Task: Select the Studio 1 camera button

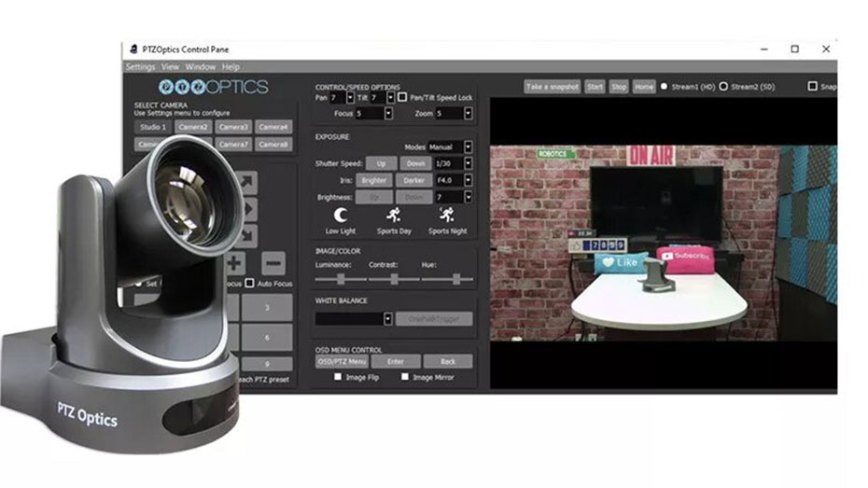Action: 153,127
